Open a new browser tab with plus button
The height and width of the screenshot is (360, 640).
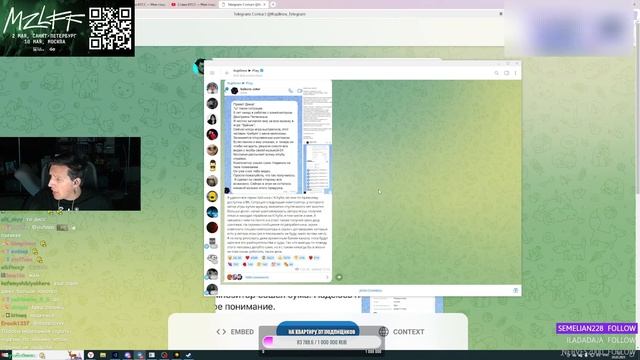pos(273,4)
